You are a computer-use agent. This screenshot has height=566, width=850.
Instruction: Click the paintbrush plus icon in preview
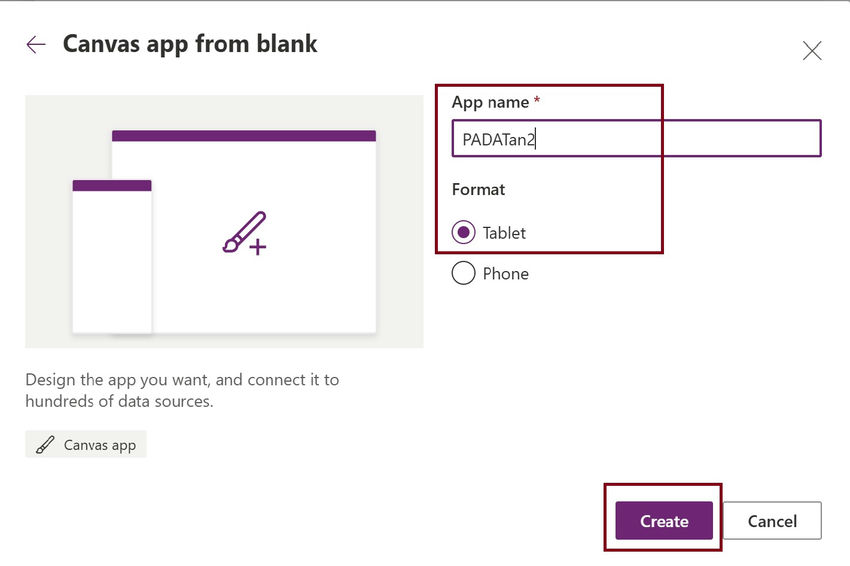244,233
